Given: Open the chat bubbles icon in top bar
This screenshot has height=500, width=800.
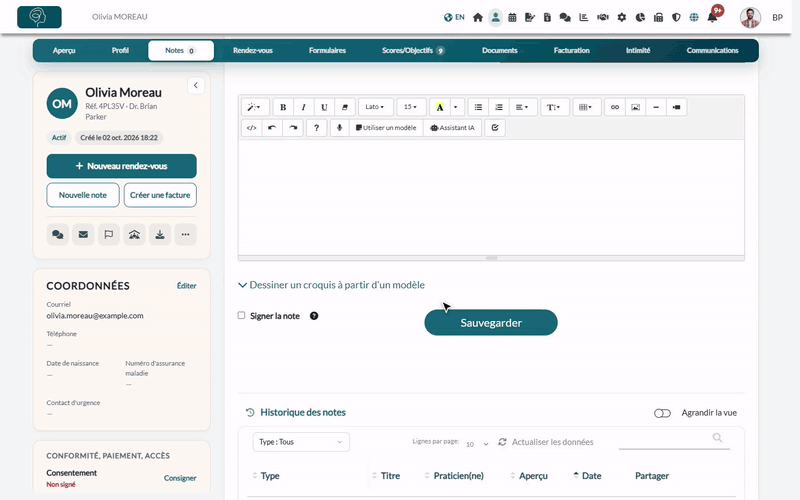Looking at the screenshot, I should pos(565,17).
